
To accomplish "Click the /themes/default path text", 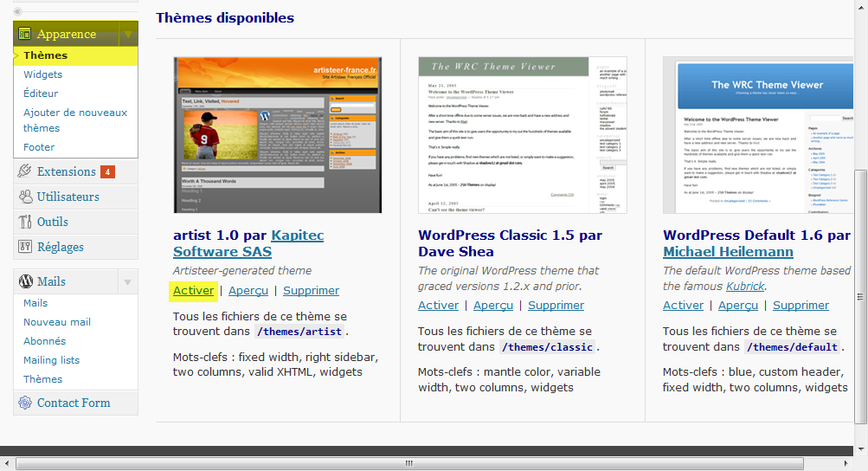I will tap(792, 347).
